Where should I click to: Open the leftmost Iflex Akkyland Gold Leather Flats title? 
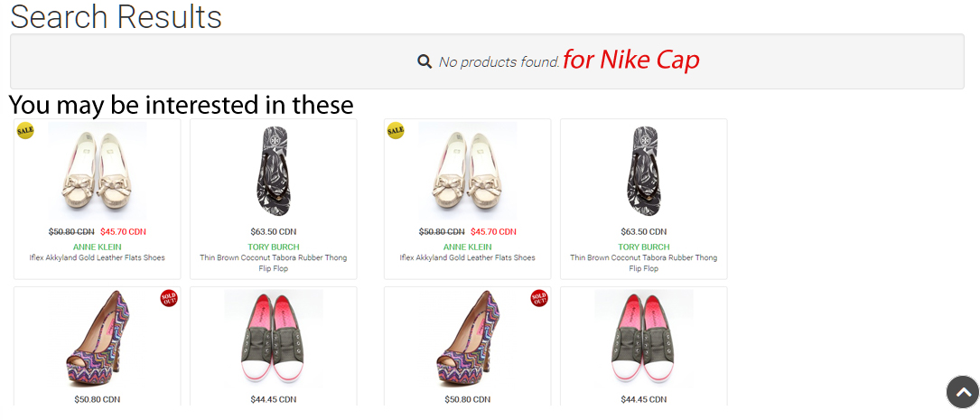tap(97, 257)
